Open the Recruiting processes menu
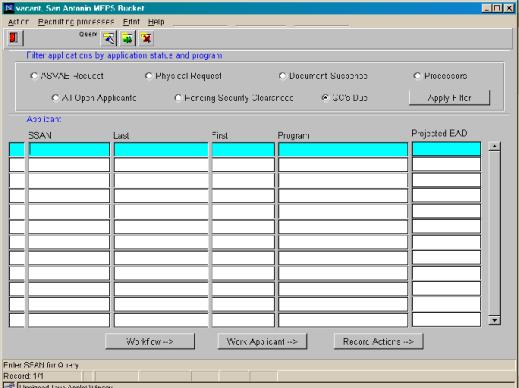Screen dimensions: 519x388 (x=76, y=22)
